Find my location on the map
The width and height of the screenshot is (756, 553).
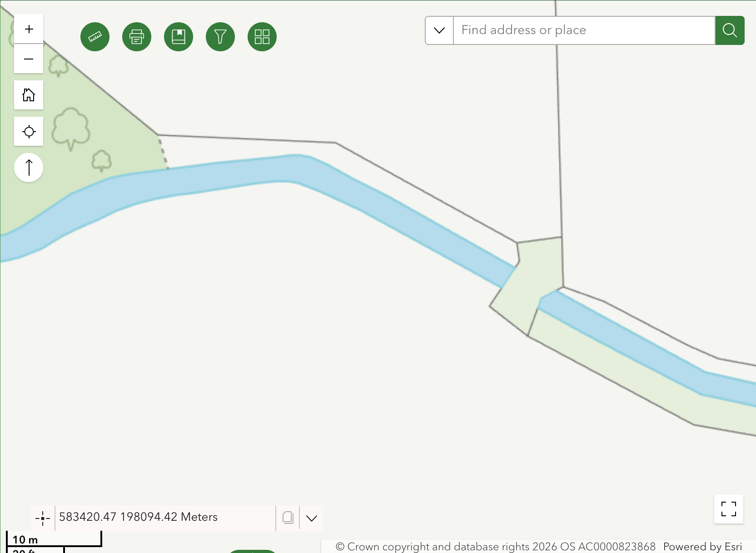click(29, 132)
